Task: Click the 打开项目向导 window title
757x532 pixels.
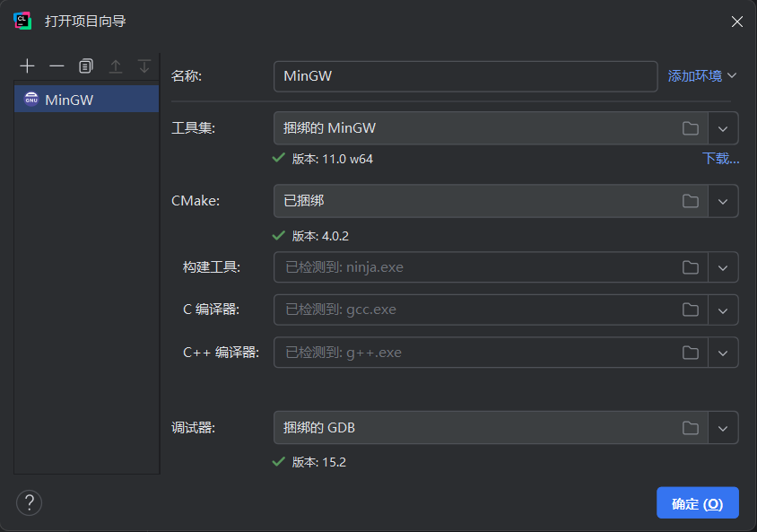Action: (85, 22)
